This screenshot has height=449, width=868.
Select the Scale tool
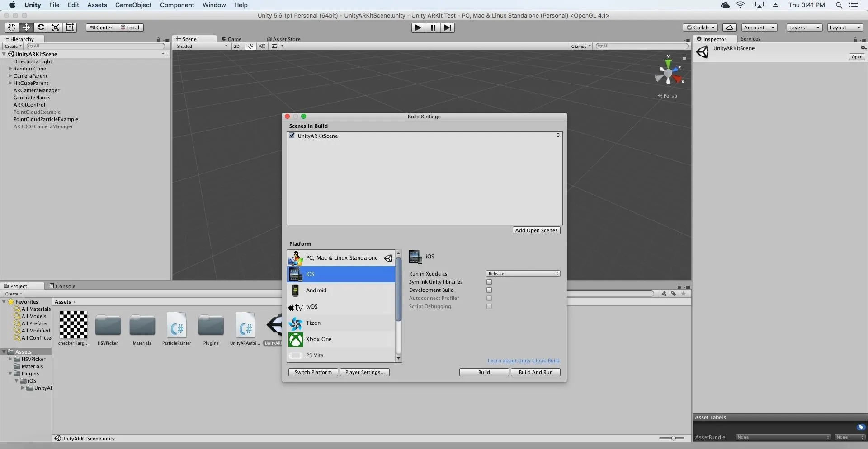pyautogui.click(x=55, y=27)
